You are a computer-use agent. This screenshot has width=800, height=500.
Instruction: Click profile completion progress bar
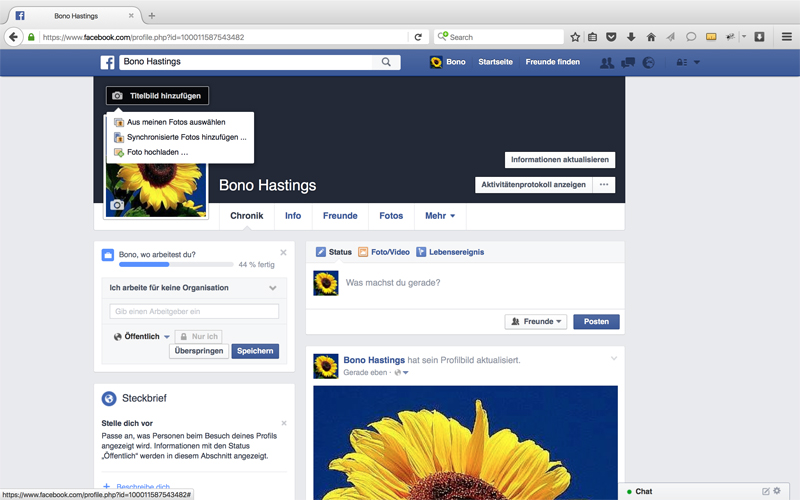[176, 264]
